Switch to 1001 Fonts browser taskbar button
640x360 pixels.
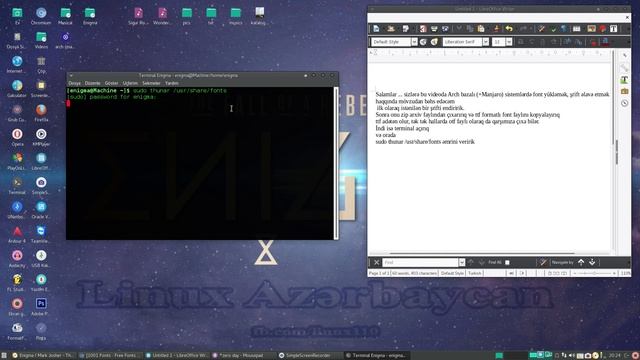(111, 356)
